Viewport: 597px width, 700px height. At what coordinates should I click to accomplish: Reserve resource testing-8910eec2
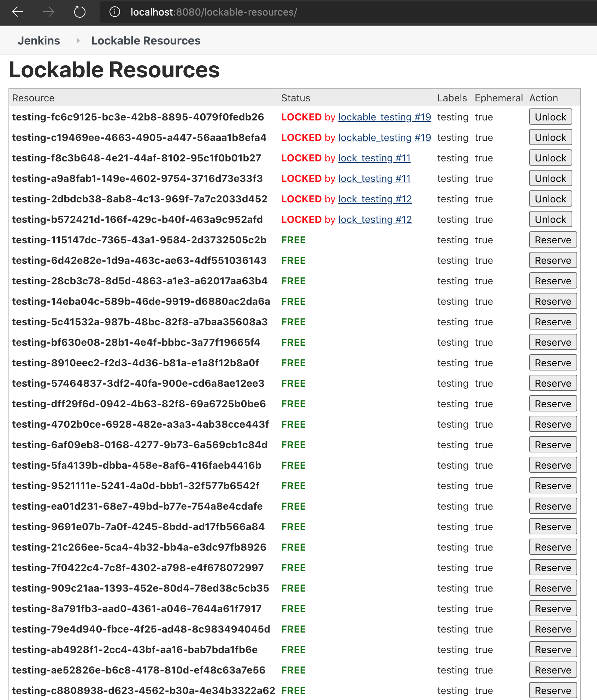click(553, 363)
